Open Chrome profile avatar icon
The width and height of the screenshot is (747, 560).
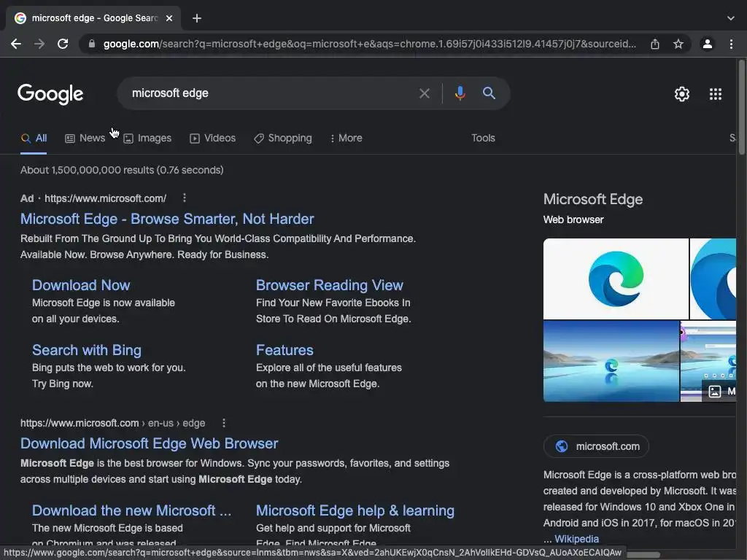(707, 44)
